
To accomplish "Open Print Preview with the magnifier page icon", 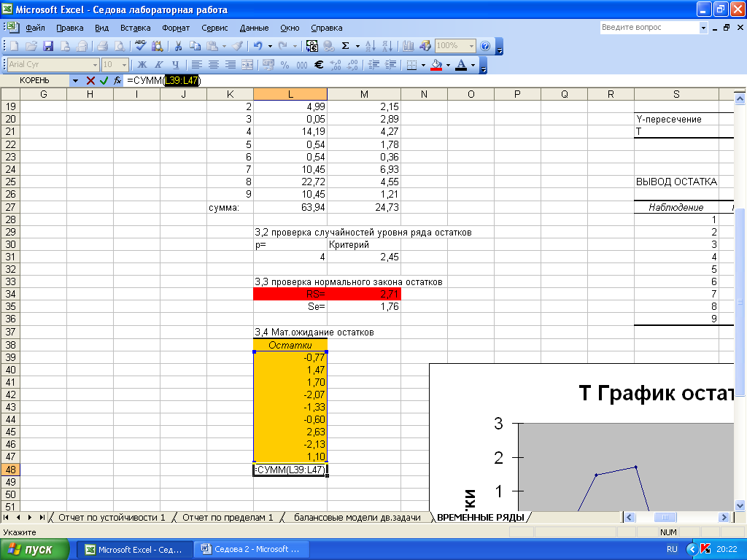I will (x=120, y=46).
